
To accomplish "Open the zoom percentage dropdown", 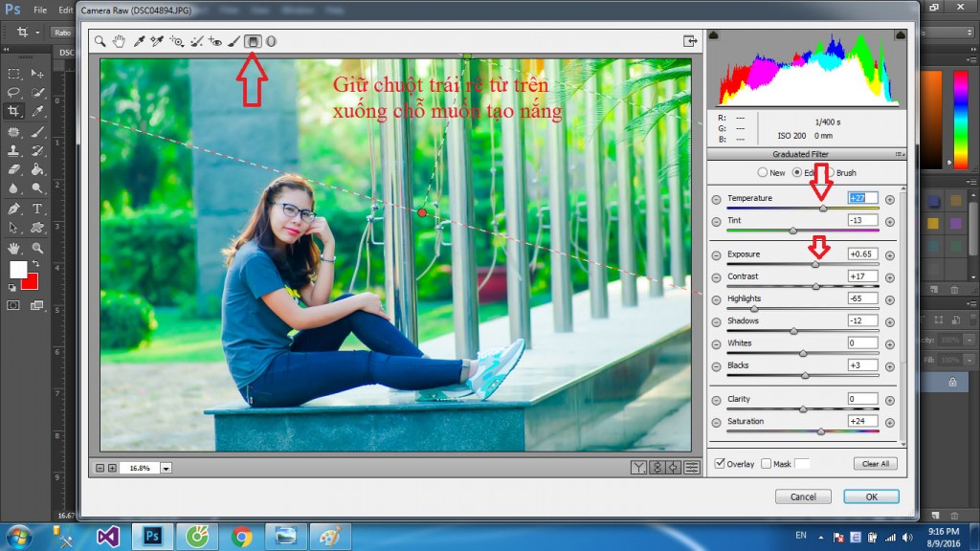I will [x=166, y=468].
